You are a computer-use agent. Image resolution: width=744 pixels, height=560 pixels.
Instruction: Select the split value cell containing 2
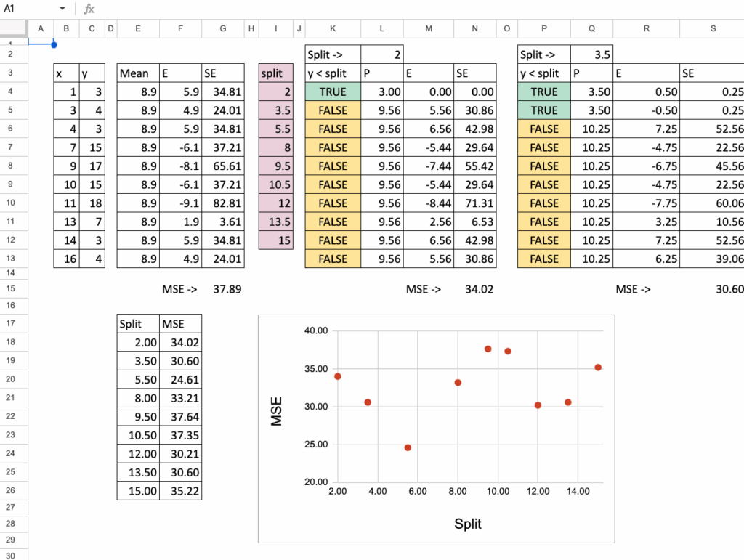click(381, 54)
